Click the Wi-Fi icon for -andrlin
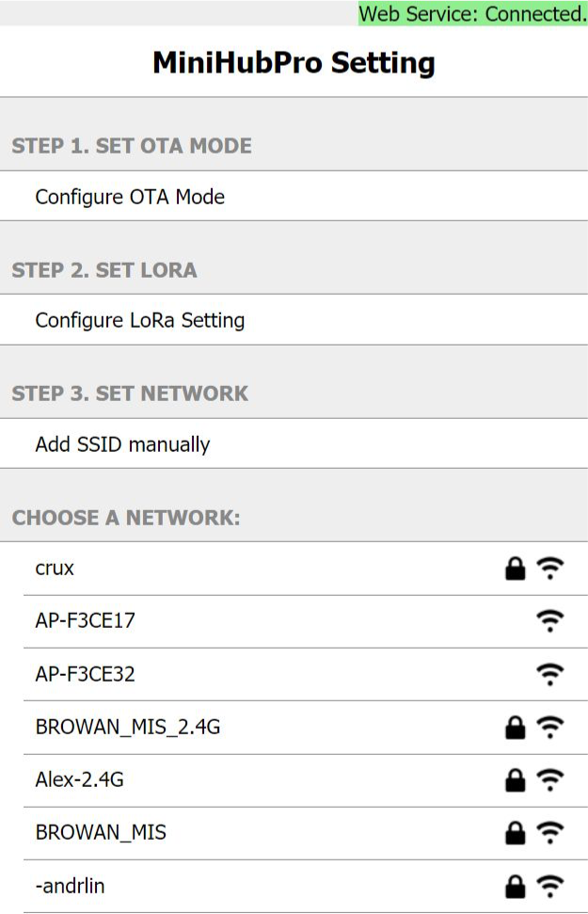 (x=550, y=886)
